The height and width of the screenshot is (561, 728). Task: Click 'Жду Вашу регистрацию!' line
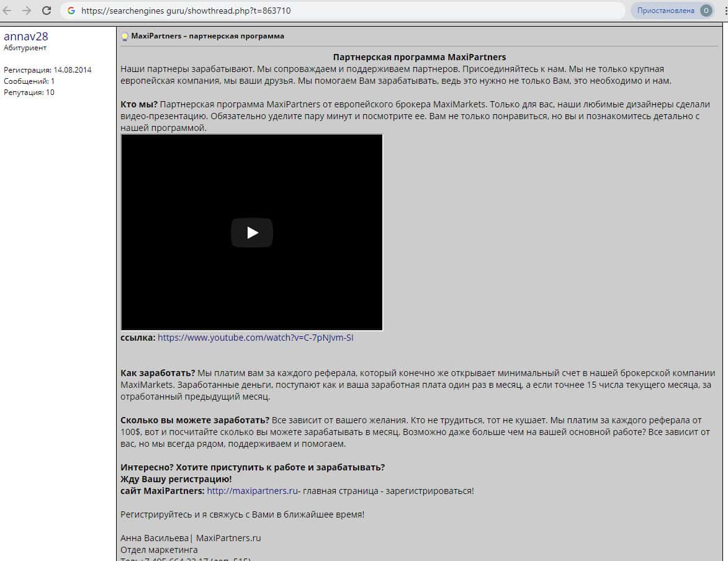click(x=176, y=479)
